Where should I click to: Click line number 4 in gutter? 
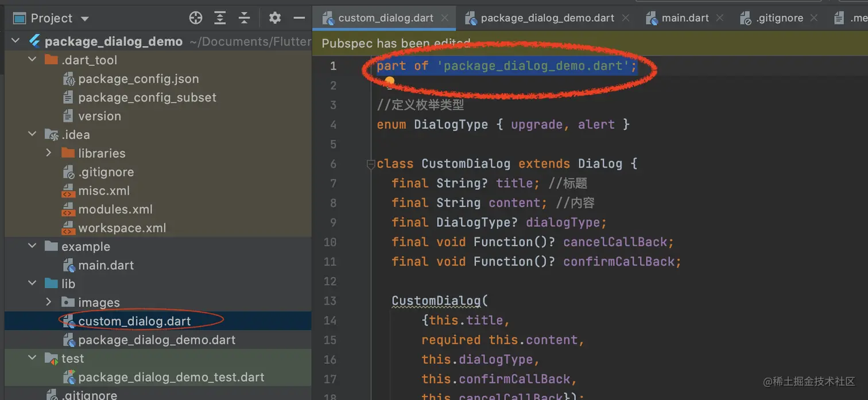click(x=334, y=125)
